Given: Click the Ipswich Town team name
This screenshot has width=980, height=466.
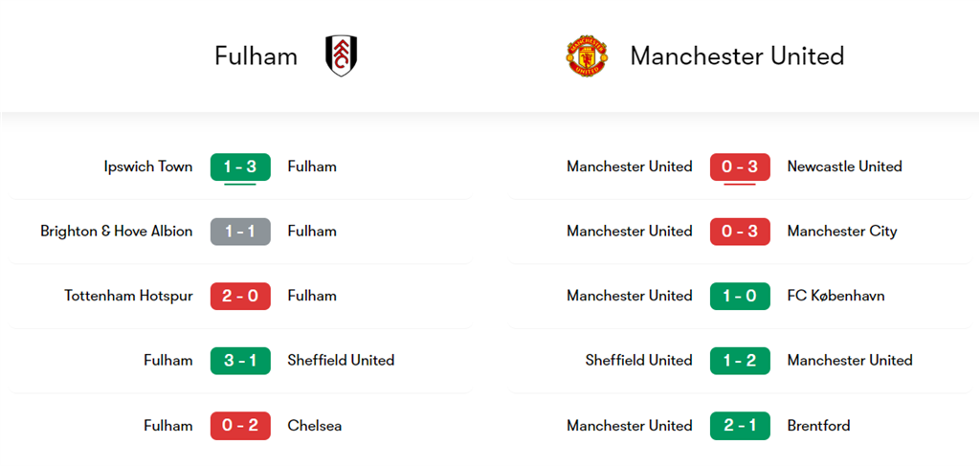Looking at the screenshot, I should click(148, 166).
